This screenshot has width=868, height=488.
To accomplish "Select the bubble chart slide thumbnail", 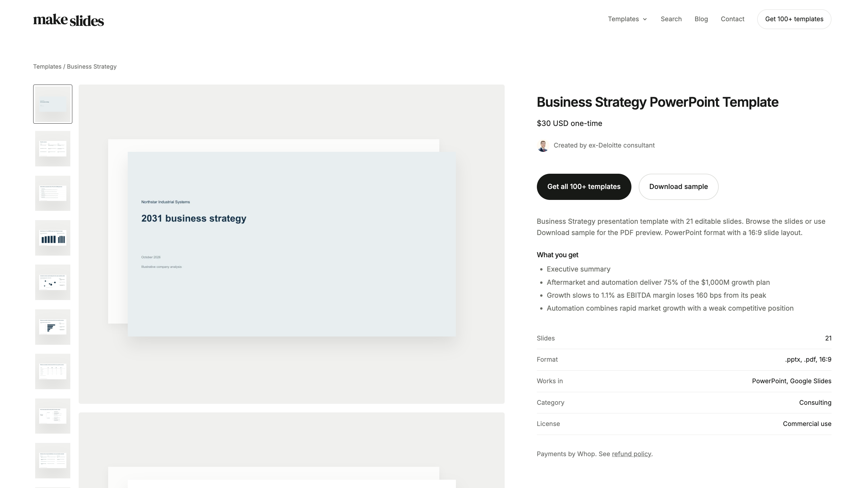I will pyautogui.click(x=52, y=282).
